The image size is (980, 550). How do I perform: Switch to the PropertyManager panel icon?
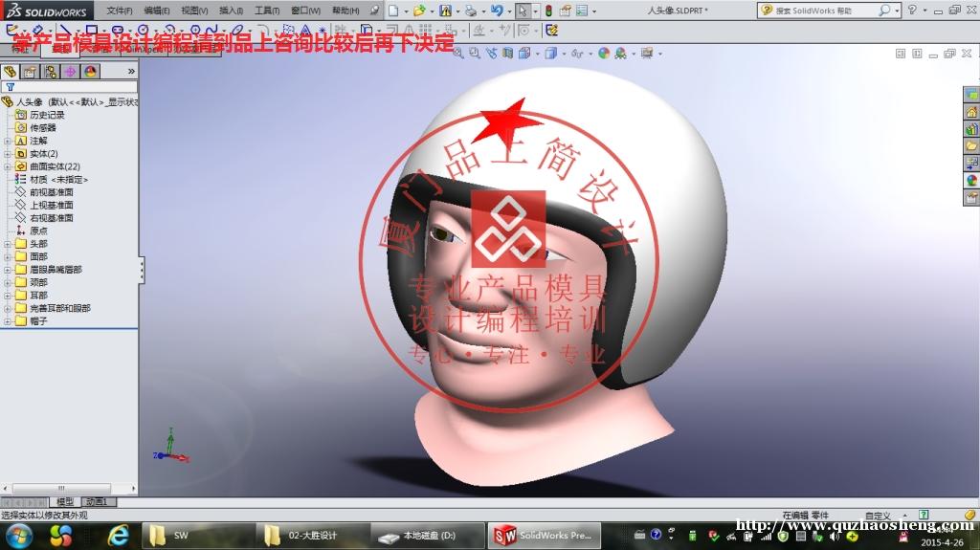point(30,71)
